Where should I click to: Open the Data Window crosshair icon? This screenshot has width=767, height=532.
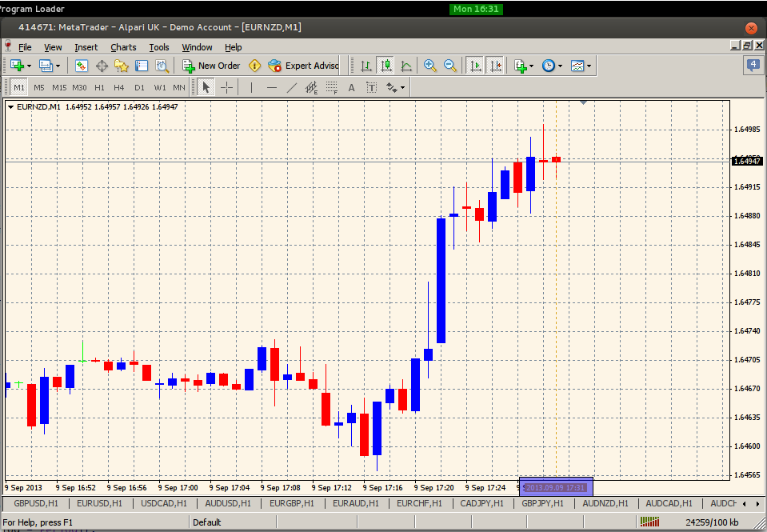tap(102, 66)
